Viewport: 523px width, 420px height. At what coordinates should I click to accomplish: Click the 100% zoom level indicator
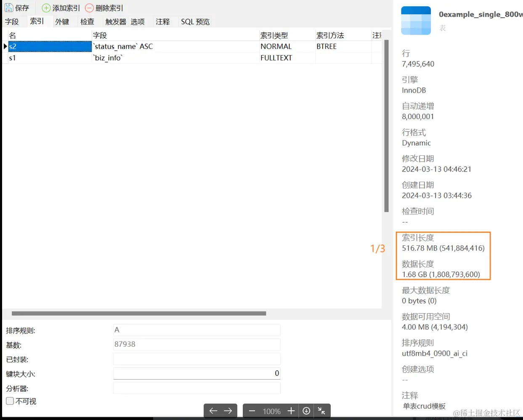[x=271, y=411]
